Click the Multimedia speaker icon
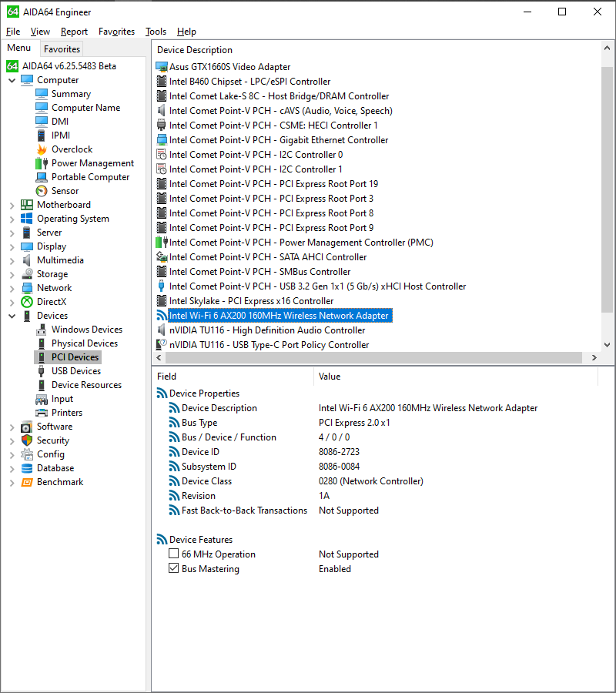 click(x=27, y=260)
